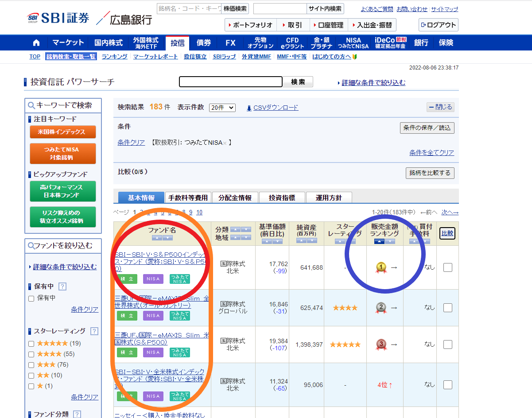Open the help icon beside スターレーティング heading

tap(94, 331)
